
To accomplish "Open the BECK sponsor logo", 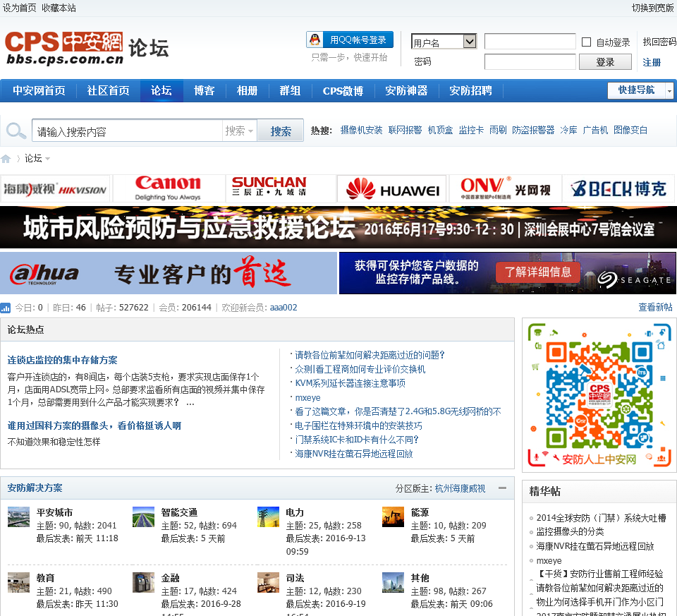I will 618,189.
